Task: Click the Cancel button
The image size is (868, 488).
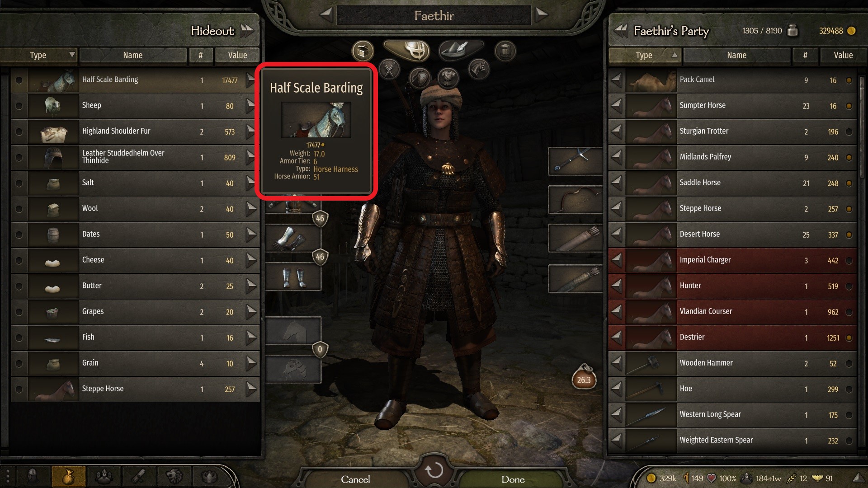Action: [x=355, y=479]
